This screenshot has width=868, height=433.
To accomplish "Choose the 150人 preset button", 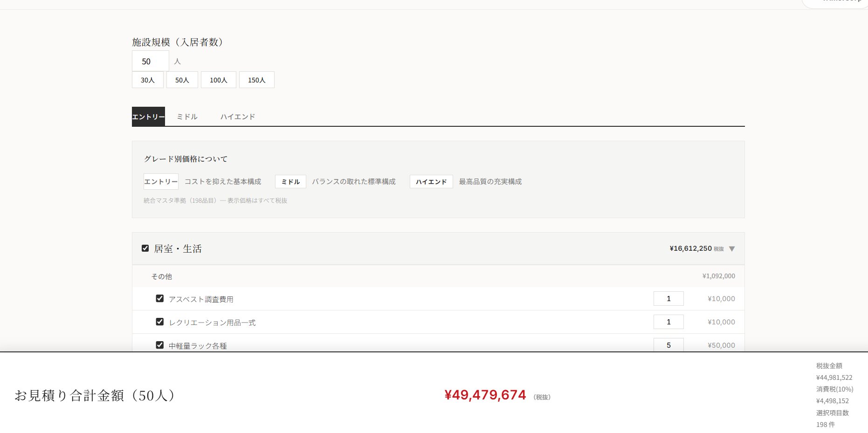I will point(257,80).
